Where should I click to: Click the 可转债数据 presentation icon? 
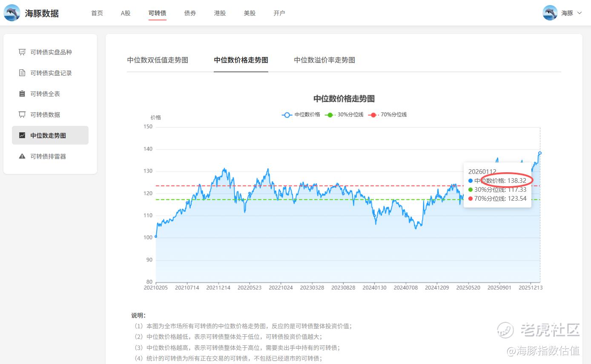coord(22,115)
